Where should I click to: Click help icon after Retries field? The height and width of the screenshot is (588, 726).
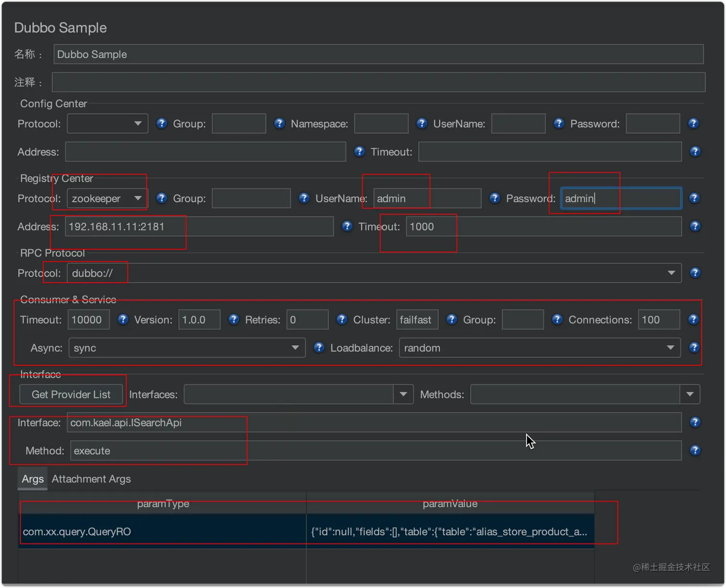pyautogui.click(x=342, y=320)
